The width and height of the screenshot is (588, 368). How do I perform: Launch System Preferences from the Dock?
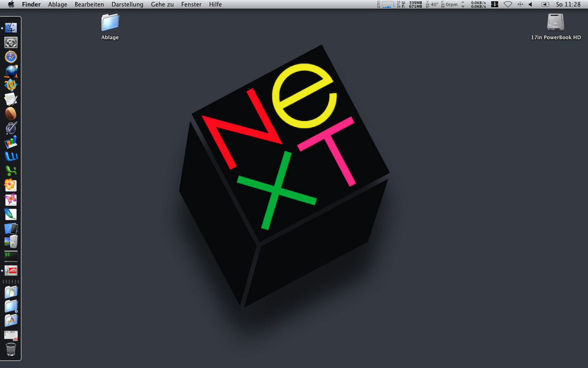[x=11, y=43]
